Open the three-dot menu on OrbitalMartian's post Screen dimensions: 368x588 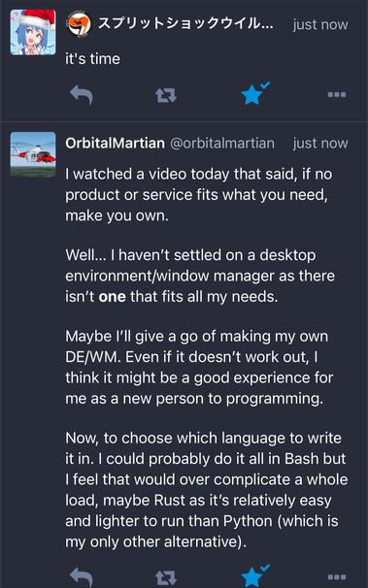pos(337,576)
